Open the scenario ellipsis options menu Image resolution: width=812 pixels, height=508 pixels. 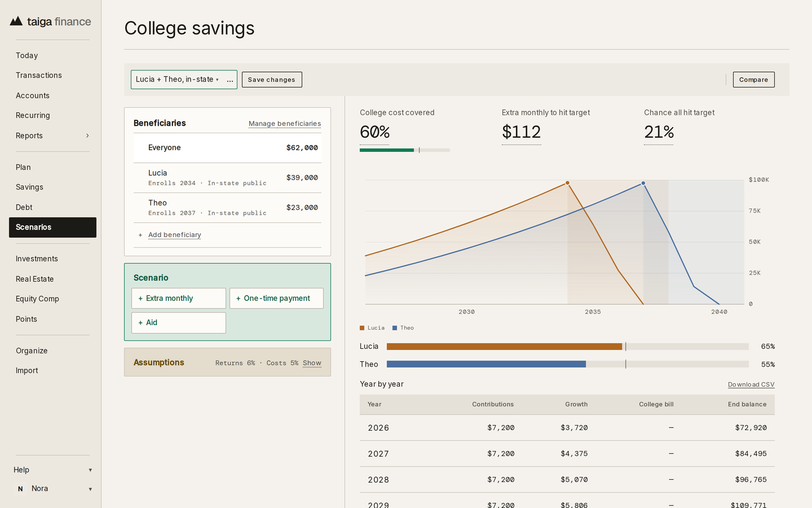click(230, 80)
